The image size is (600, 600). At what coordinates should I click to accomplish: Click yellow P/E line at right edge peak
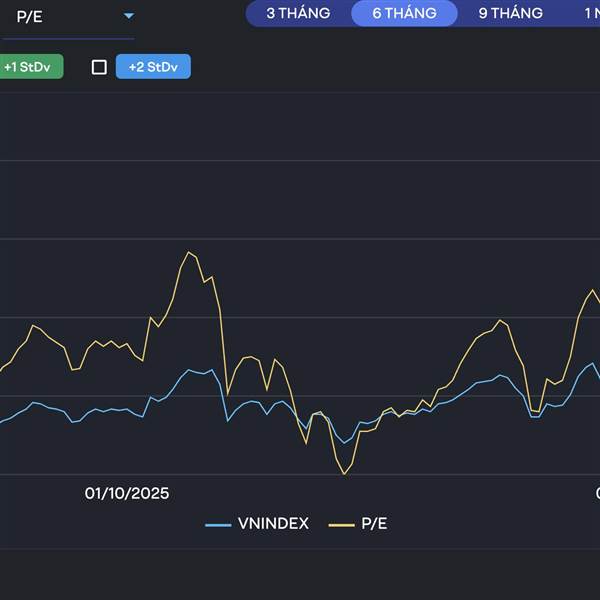pos(591,291)
